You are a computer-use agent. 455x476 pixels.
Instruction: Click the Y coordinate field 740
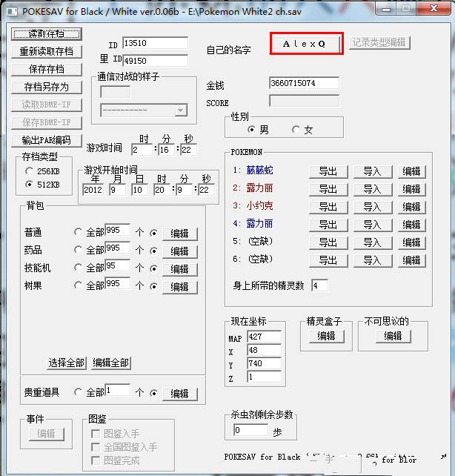pos(265,364)
